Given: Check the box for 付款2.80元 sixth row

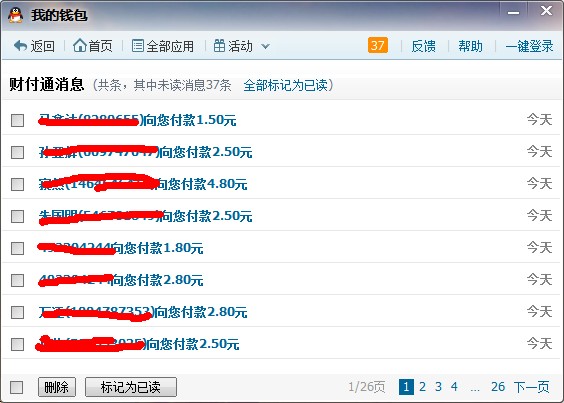Looking at the screenshot, I should [17, 280].
